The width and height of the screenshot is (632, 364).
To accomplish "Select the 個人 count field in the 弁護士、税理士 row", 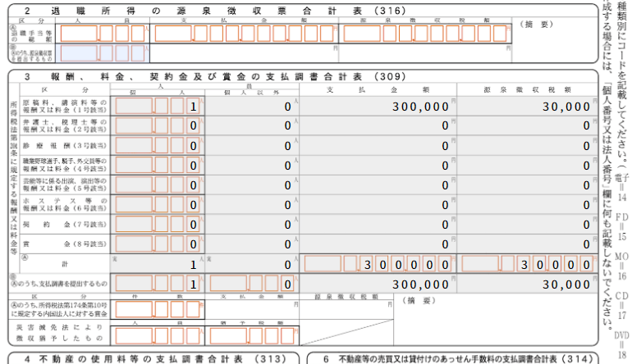I will [158, 125].
